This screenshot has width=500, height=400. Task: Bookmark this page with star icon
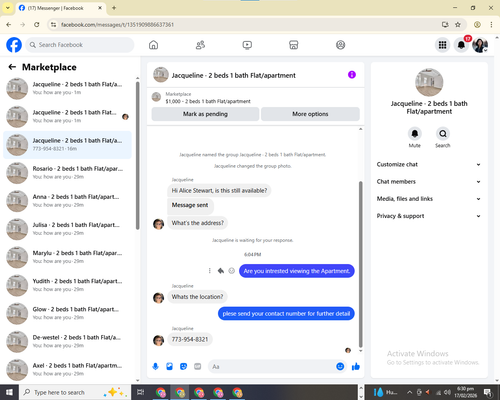pos(458,24)
